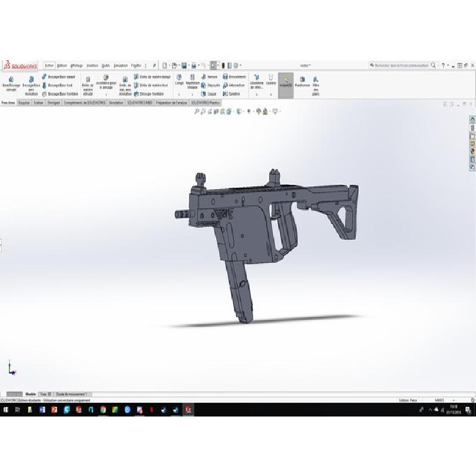Viewport: 476px width, 476px height.
Task: Switch to the Esquisse tab
Action: 24,102
